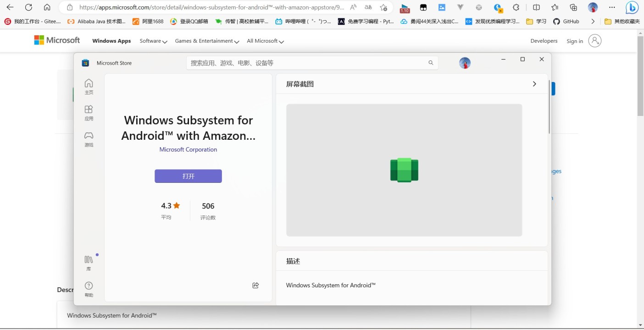
Task: Open the Edge settings and more menu
Action: click(x=612, y=7)
